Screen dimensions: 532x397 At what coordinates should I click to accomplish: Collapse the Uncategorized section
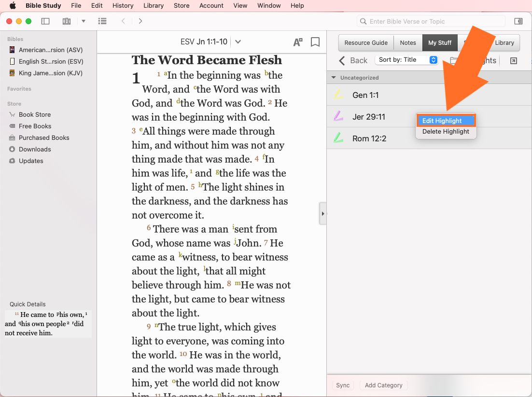click(333, 78)
